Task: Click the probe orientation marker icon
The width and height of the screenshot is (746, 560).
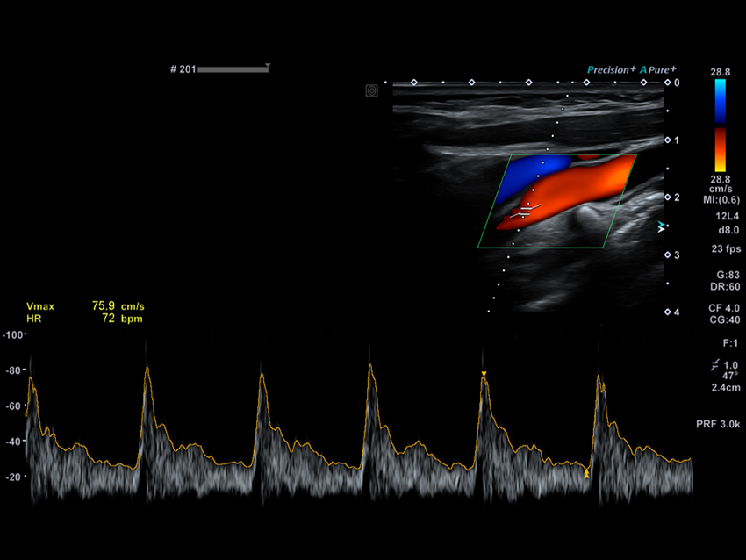Action: pos(372,90)
